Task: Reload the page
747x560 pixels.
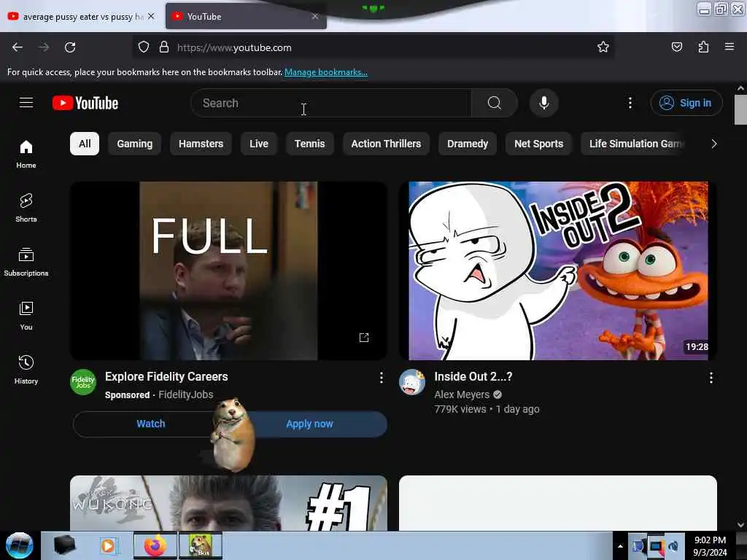Action: (70, 47)
